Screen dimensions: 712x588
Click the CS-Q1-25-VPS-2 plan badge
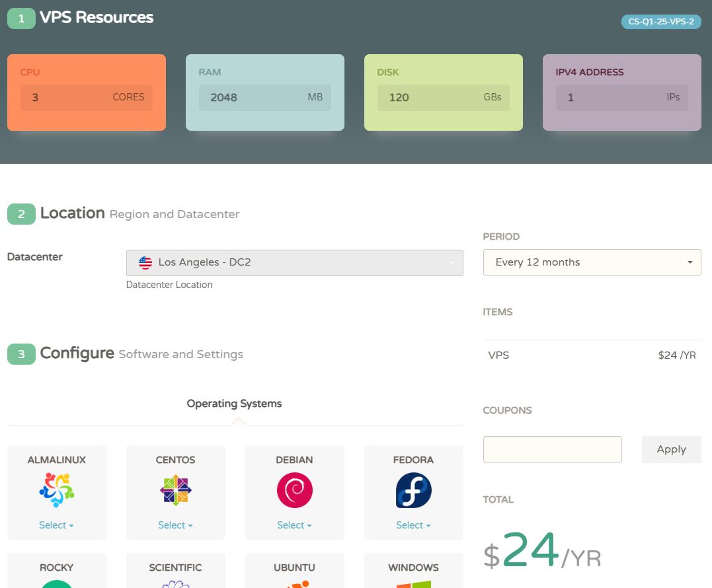(661, 22)
